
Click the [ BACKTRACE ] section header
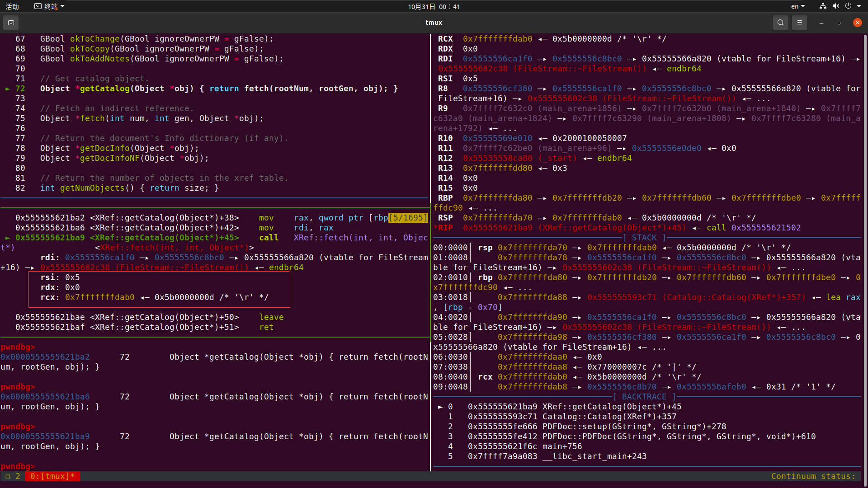tap(644, 397)
